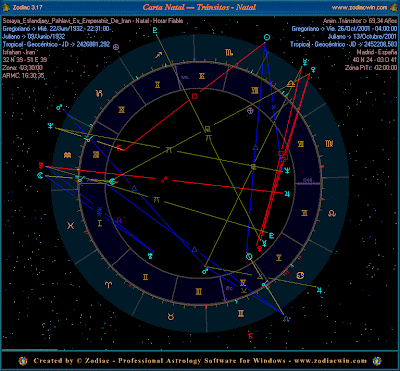
Task: Click the purple Ic marker near house IV
Action: point(229,288)
